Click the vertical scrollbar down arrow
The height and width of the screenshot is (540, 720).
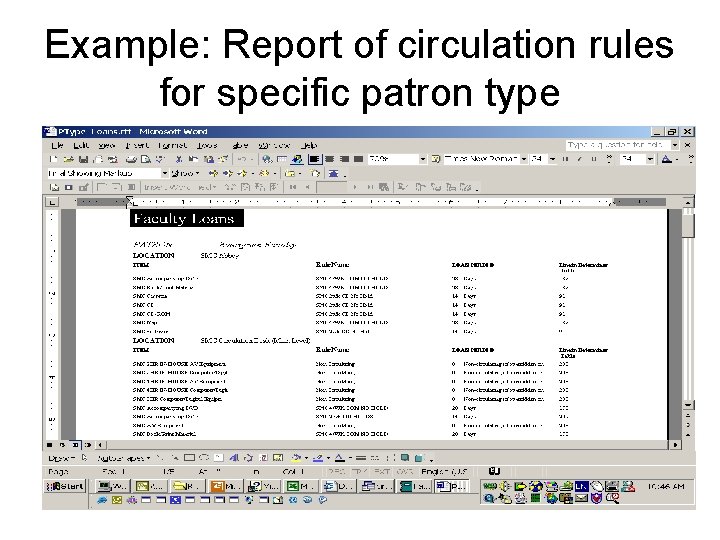click(x=687, y=405)
